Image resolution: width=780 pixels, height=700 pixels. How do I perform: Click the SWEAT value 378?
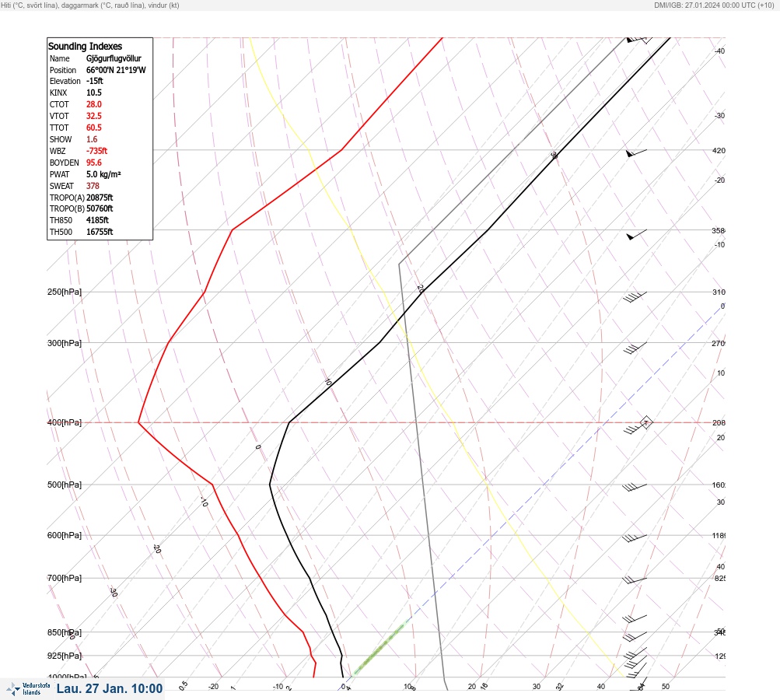point(93,186)
